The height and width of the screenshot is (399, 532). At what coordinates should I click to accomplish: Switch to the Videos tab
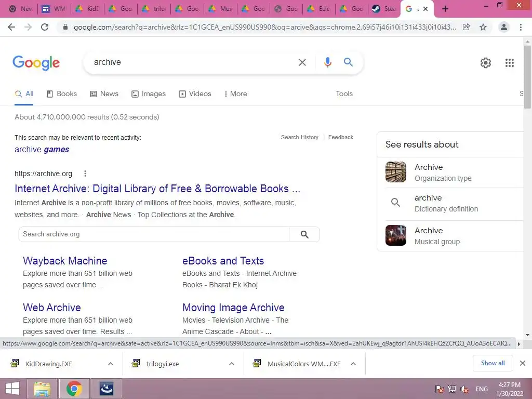[195, 94]
